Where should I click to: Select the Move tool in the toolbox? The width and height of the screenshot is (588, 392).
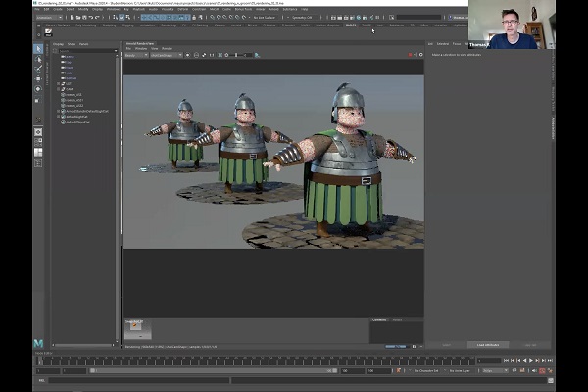[x=38, y=78]
